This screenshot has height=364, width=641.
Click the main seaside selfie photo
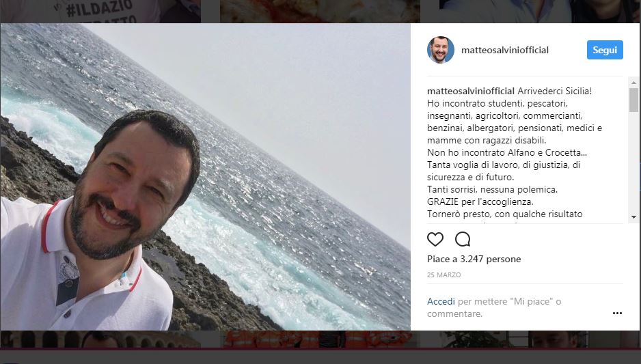(x=205, y=176)
